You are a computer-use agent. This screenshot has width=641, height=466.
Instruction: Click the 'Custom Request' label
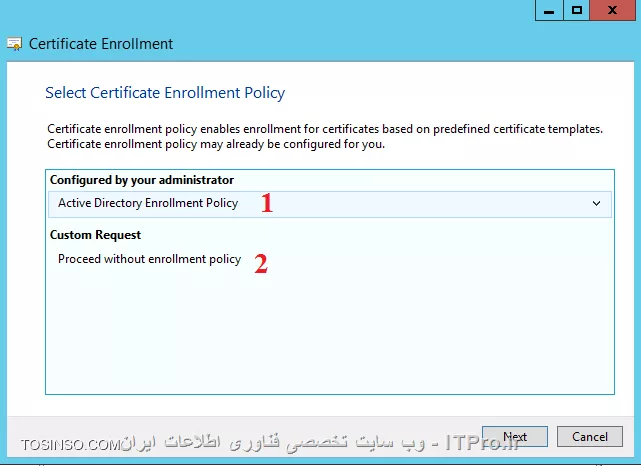[95, 235]
